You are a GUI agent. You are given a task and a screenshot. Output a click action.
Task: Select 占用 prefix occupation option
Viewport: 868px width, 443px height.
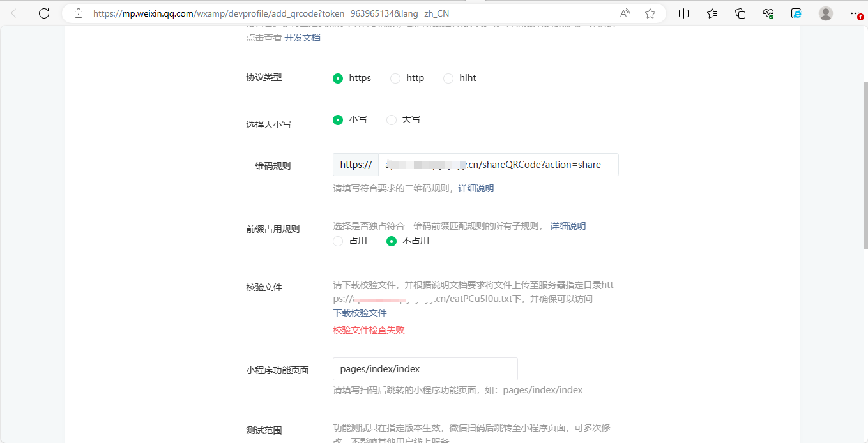click(x=339, y=241)
